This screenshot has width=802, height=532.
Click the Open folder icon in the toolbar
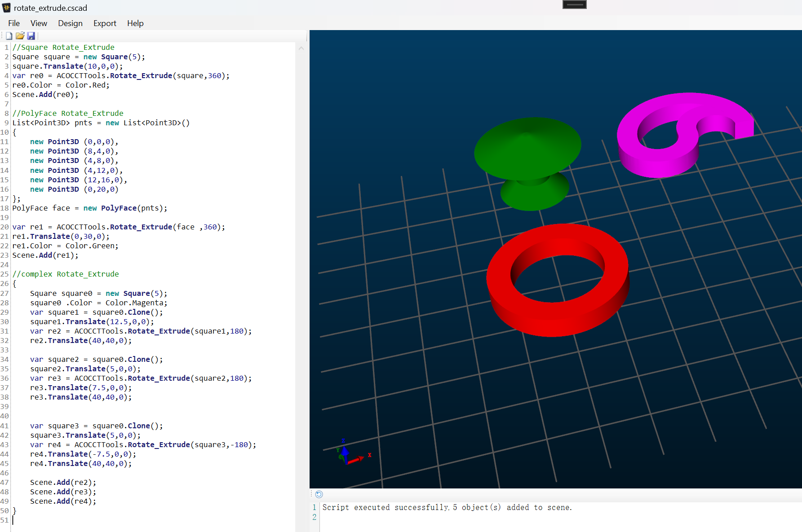coord(20,36)
